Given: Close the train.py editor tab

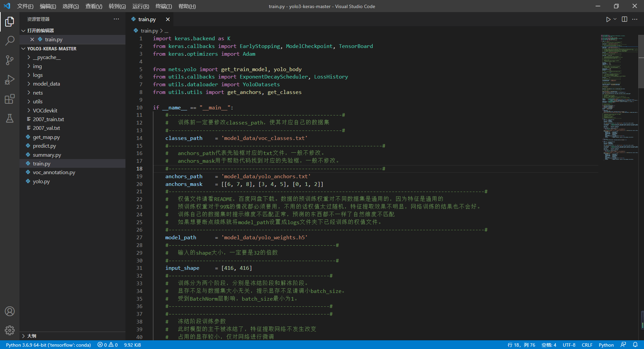Looking at the screenshot, I should point(168,19).
